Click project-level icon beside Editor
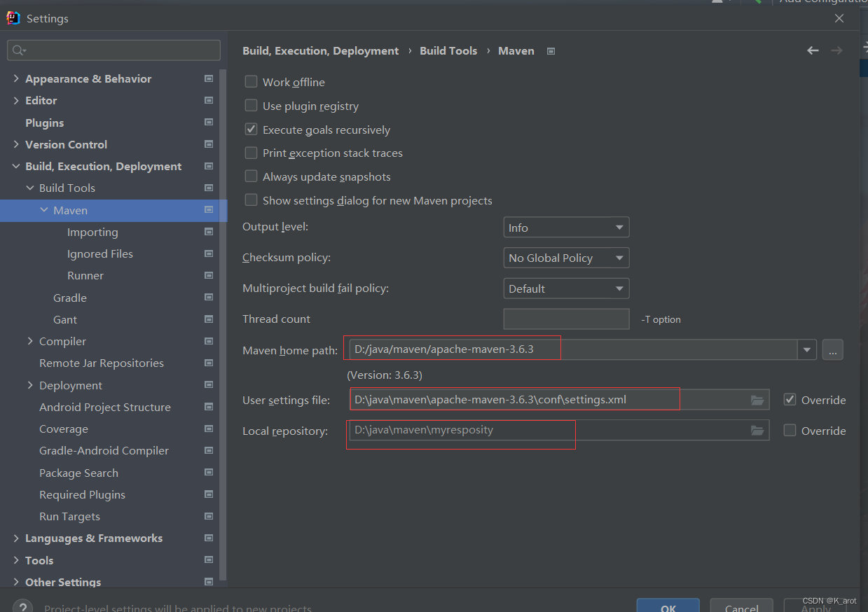Image resolution: width=868 pixels, height=612 pixels. pyautogui.click(x=209, y=101)
